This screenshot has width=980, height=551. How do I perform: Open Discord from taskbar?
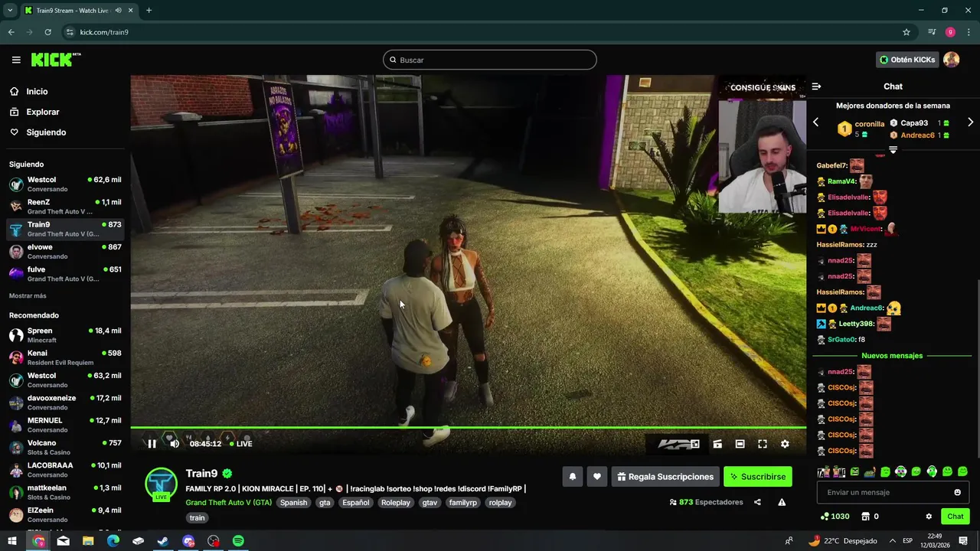(x=188, y=541)
